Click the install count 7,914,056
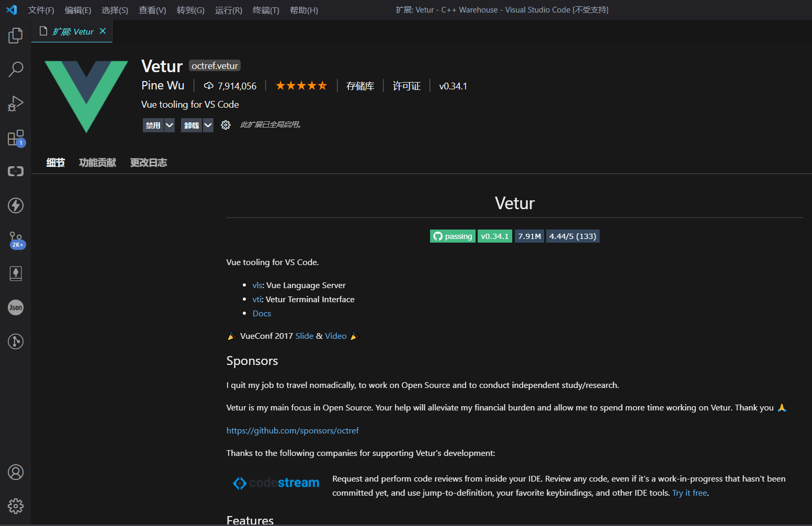This screenshot has height=526, width=812. [x=230, y=86]
